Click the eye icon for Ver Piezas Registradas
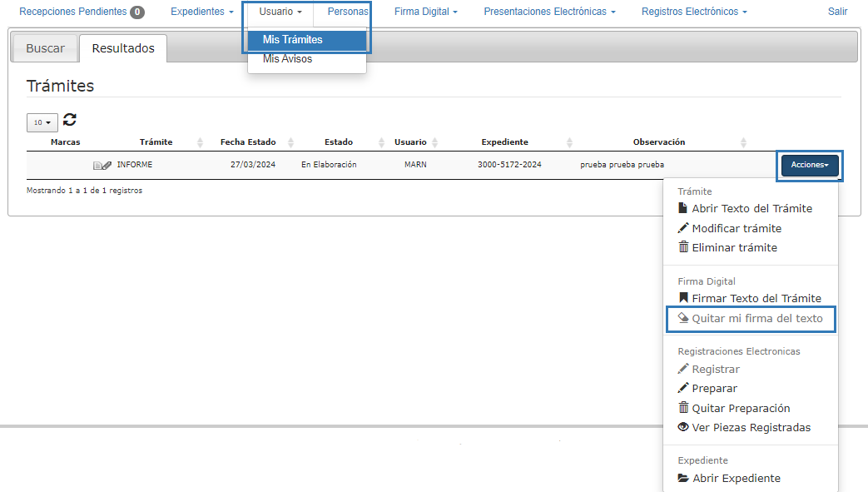The width and height of the screenshot is (868, 492). click(683, 428)
